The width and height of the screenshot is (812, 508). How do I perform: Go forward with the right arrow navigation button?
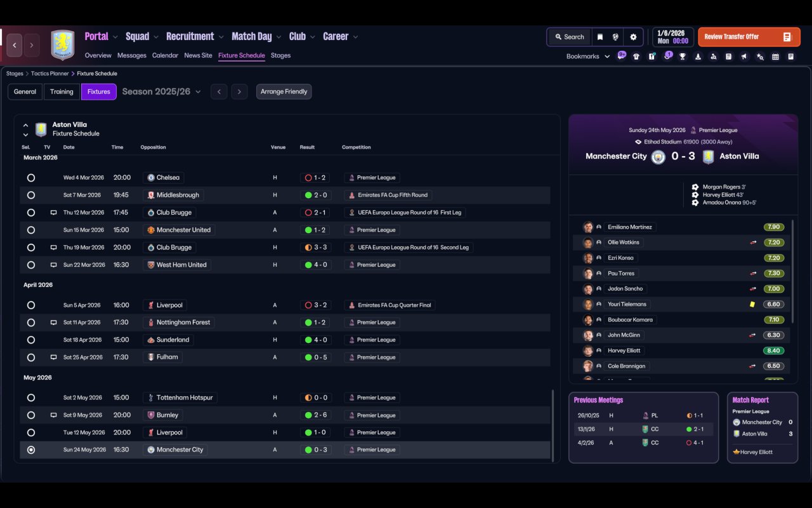(32, 45)
